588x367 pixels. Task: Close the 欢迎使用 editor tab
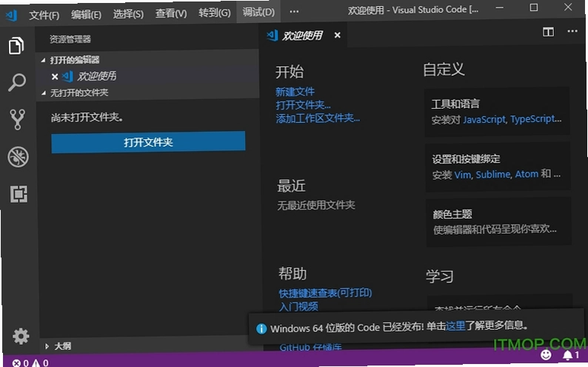[337, 36]
